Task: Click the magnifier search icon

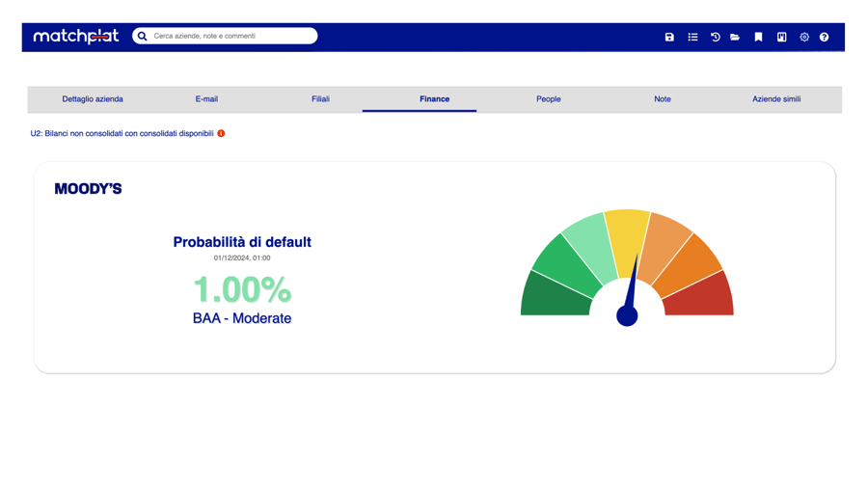Action: 143,36
